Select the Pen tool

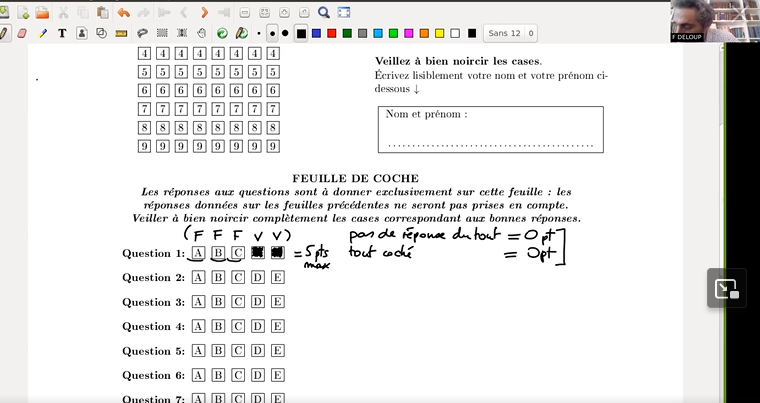[4, 33]
